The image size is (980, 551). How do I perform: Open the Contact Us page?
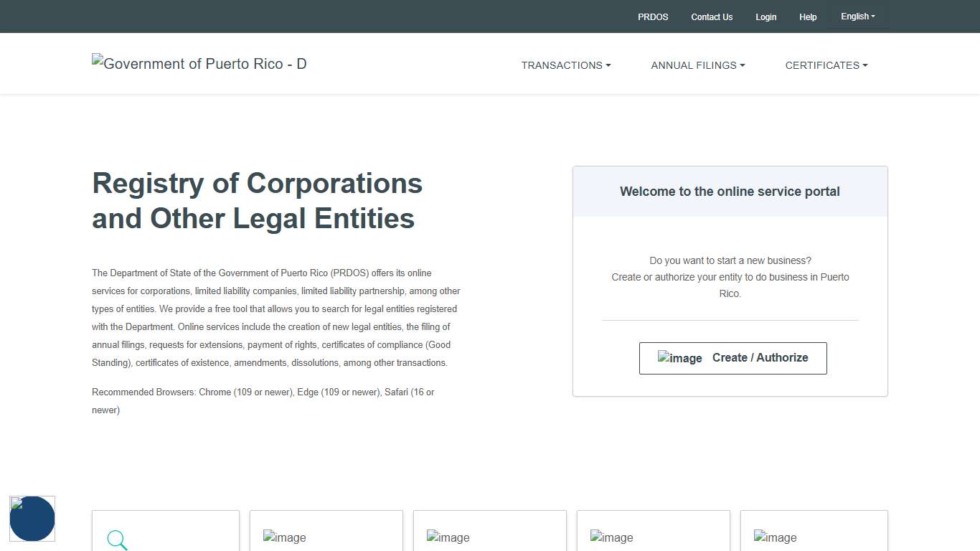(712, 17)
